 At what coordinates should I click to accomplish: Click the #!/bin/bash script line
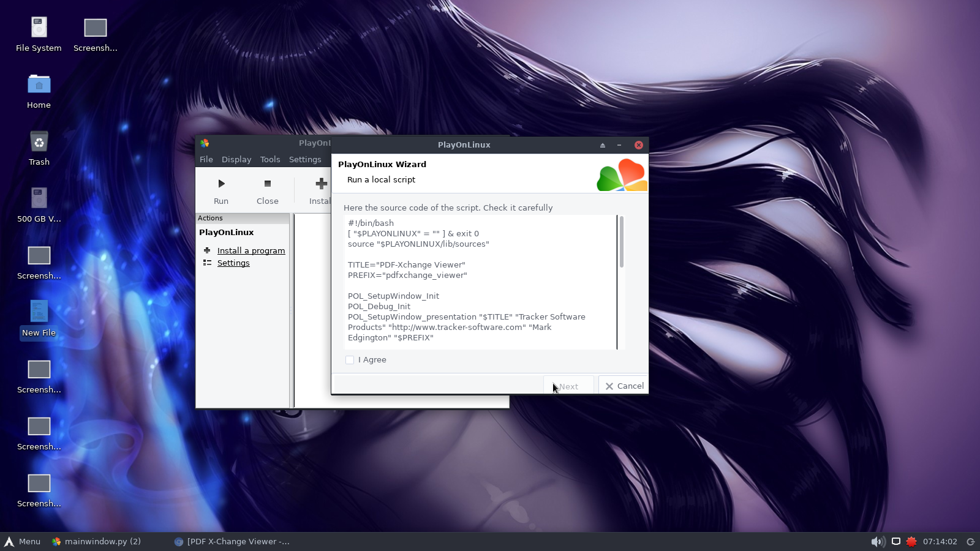[x=371, y=223]
